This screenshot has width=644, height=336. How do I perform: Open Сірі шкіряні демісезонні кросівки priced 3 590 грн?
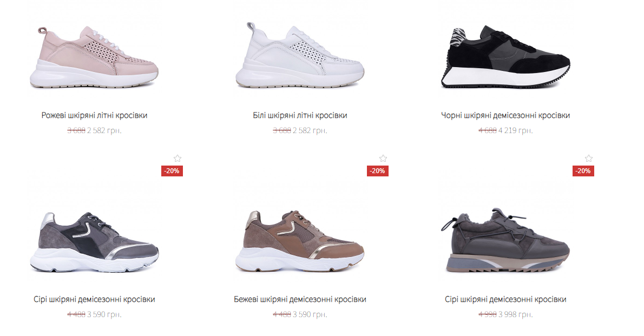click(94, 299)
